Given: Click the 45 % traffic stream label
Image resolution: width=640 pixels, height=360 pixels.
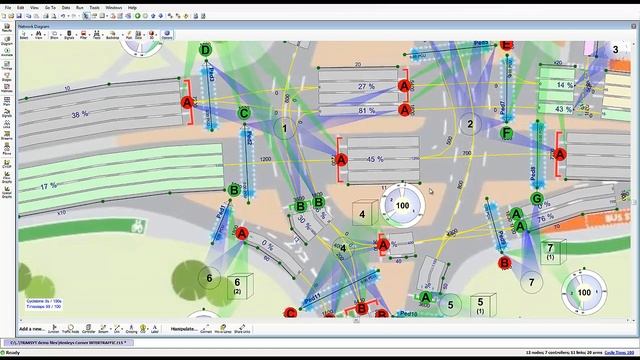Looking at the screenshot, I should coord(375,159).
